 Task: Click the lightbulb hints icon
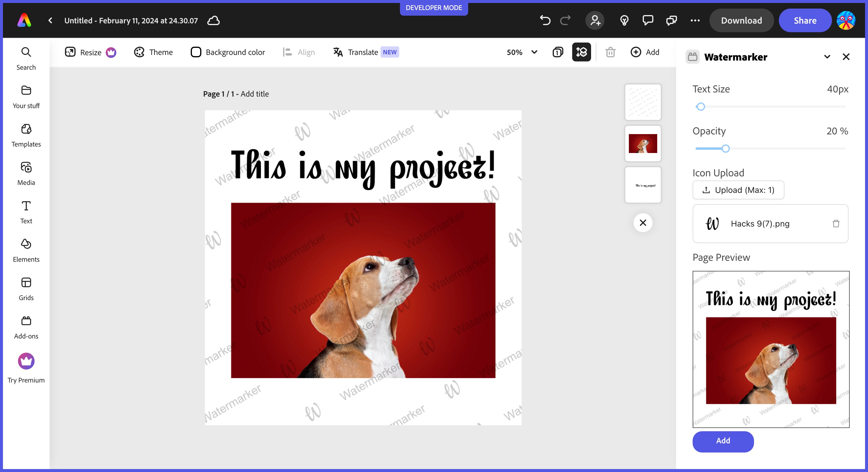pos(624,21)
